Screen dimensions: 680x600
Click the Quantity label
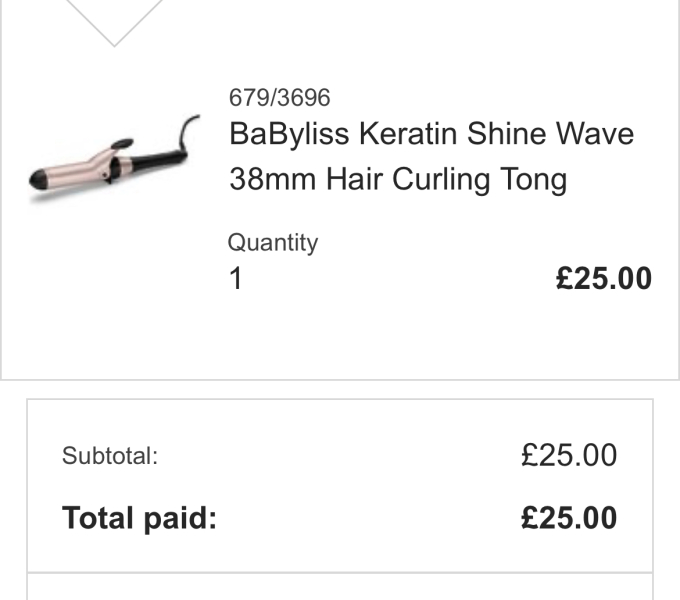coord(273,242)
